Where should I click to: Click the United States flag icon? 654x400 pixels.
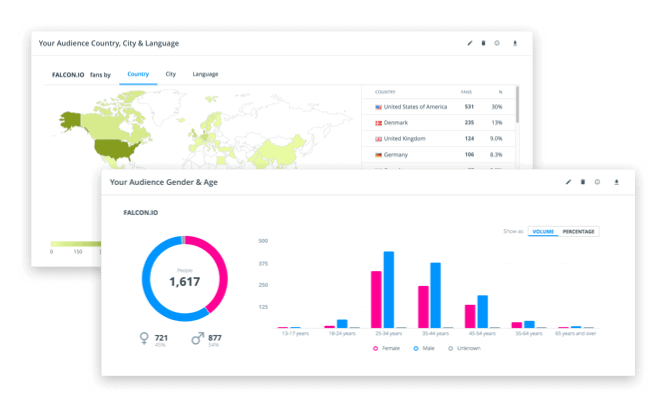(x=378, y=107)
